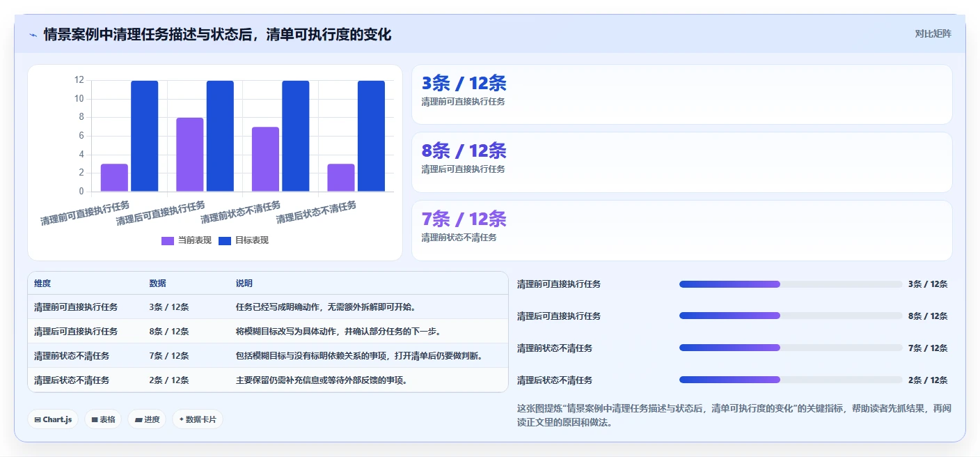Click card caption 清理前可直接执行任务
This screenshot has width=980, height=457.
coord(463,102)
